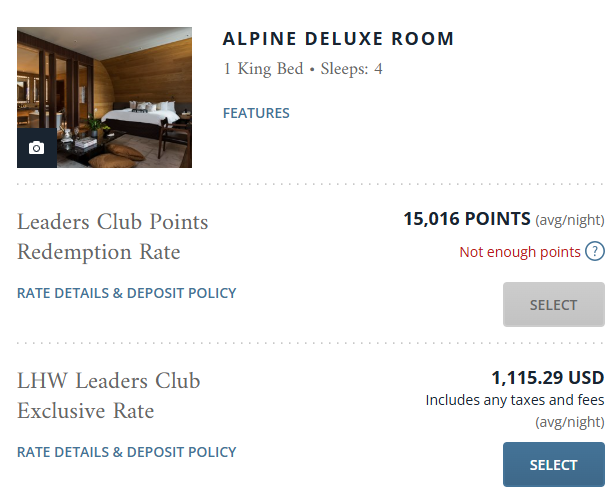This screenshot has width=612, height=502.
Task: Open rate details for Points Redemption Rate
Action: (126, 293)
